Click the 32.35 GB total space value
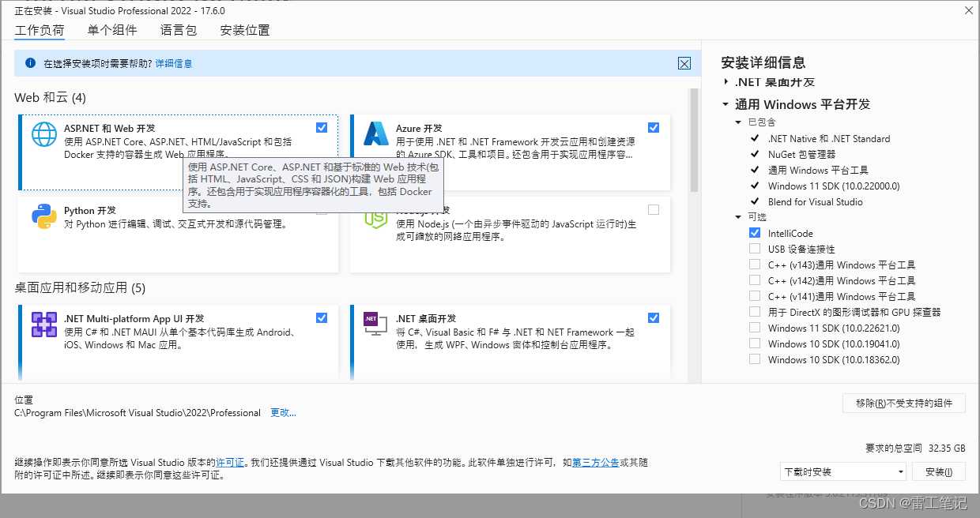 pyautogui.click(x=947, y=448)
